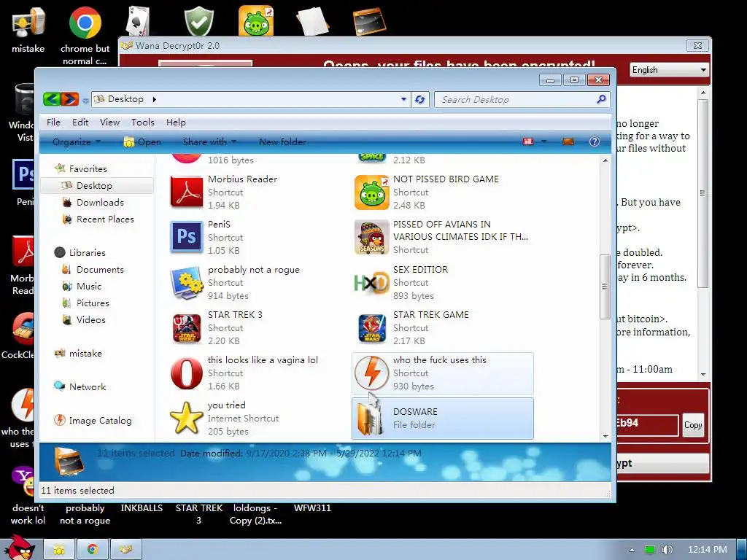The height and width of the screenshot is (560, 747).
Task: Select the PeniS Photoshop shortcut in Explorer
Action: 186,237
